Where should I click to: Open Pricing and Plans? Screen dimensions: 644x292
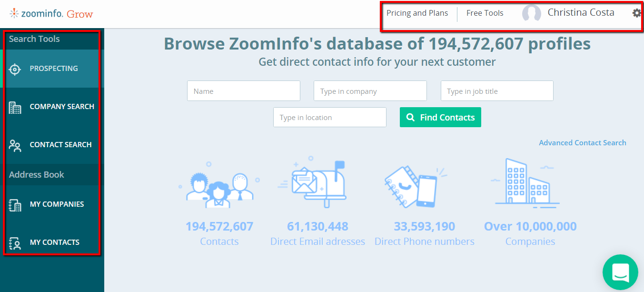click(x=417, y=13)
